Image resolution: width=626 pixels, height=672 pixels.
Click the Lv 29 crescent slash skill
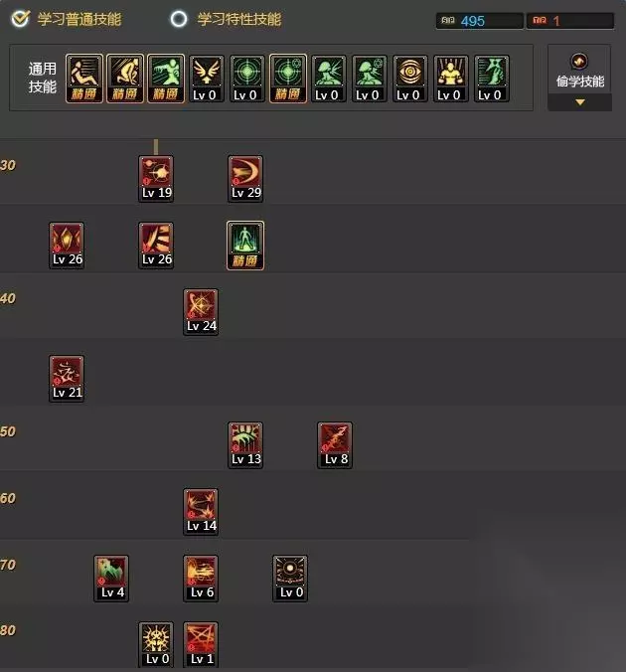point(245,179)
